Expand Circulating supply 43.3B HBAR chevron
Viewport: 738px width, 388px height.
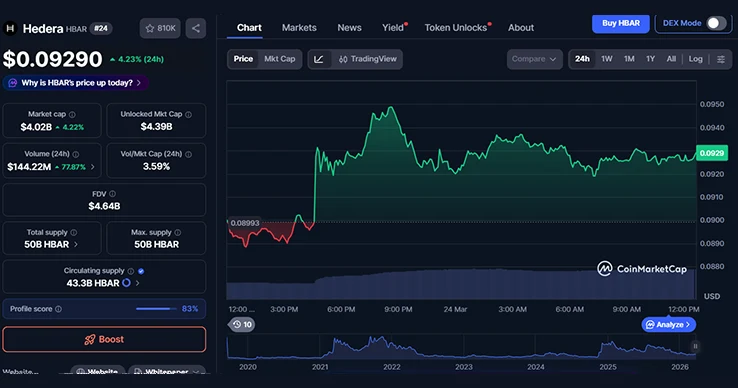(x=137, y=283)
